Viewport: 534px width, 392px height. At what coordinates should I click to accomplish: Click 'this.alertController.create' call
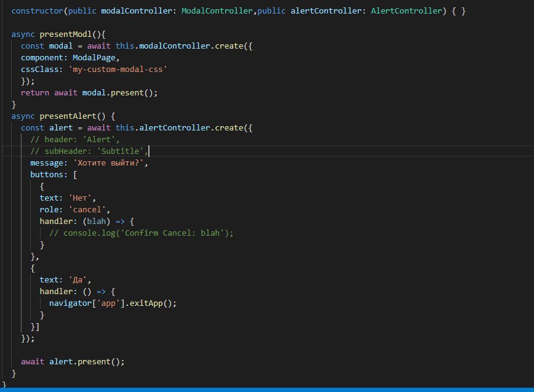pos(179,128)
